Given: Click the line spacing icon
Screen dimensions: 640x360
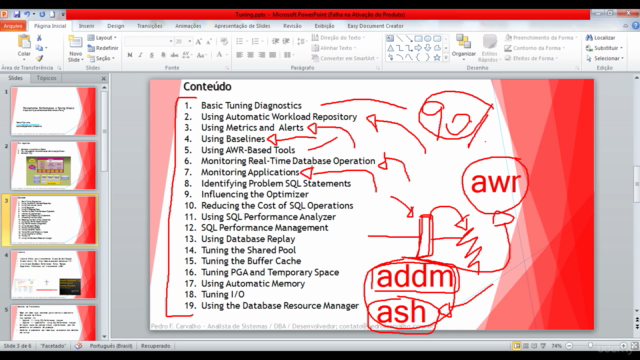Looking at the screenshot, I should (x=301, y=41).
